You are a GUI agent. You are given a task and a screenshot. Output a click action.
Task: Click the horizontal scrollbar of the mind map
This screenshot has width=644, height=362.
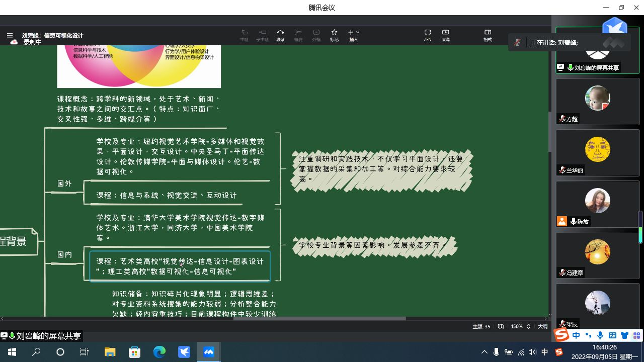pyautogui.click(x=319, y=318)
